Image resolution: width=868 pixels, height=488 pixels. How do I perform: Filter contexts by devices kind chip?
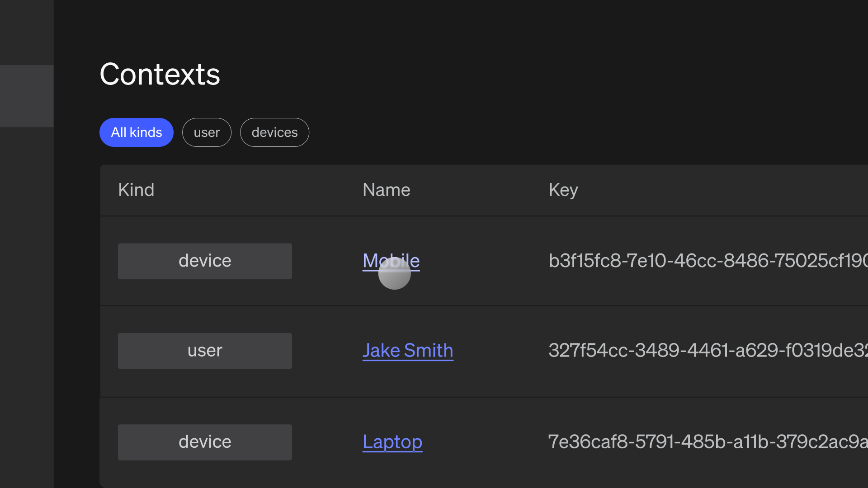point(274,132)
